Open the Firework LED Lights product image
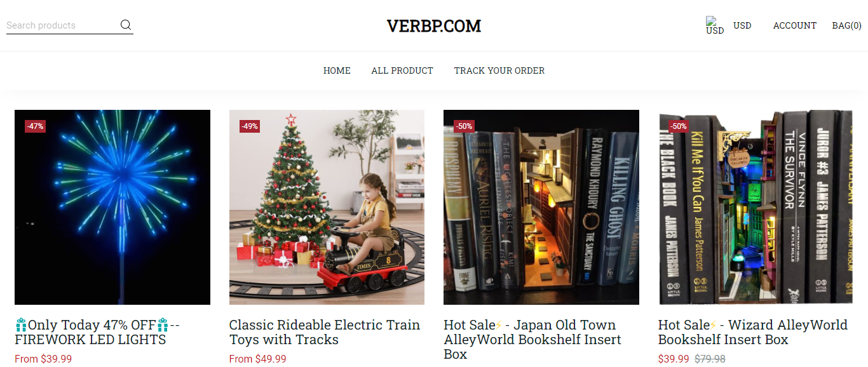This screenshot has height=367, width=868. [112, 208]
